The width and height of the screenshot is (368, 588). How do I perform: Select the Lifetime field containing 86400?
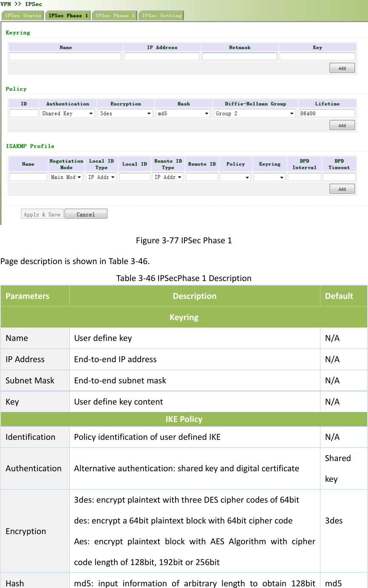coord(327,113)
